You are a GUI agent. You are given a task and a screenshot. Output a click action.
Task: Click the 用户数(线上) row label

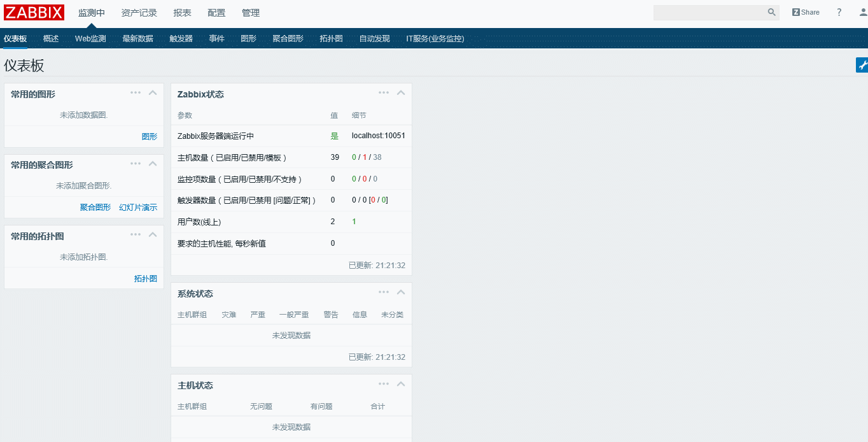[199, 222]
